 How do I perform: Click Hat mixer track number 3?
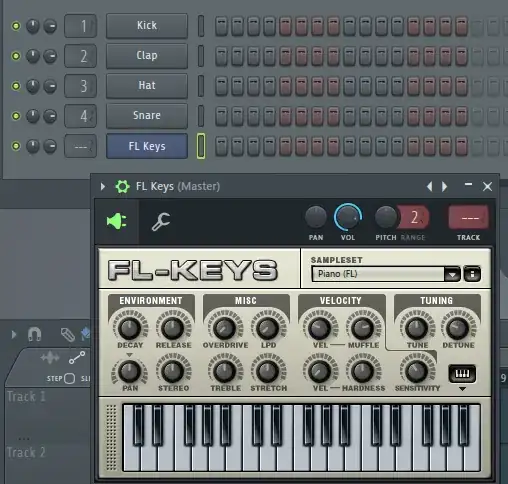click(x=80, y=86)
